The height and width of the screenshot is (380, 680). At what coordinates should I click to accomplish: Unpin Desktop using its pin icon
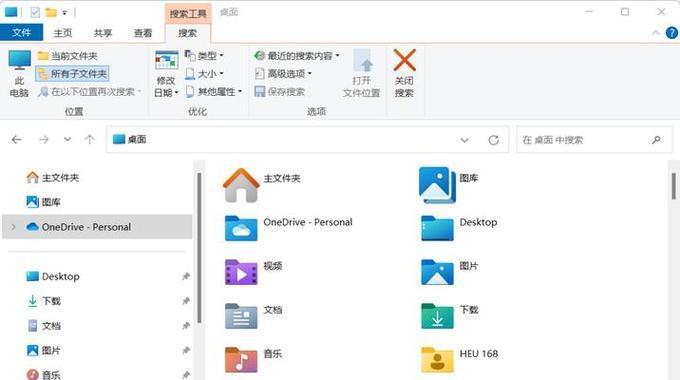coord(186,276)
